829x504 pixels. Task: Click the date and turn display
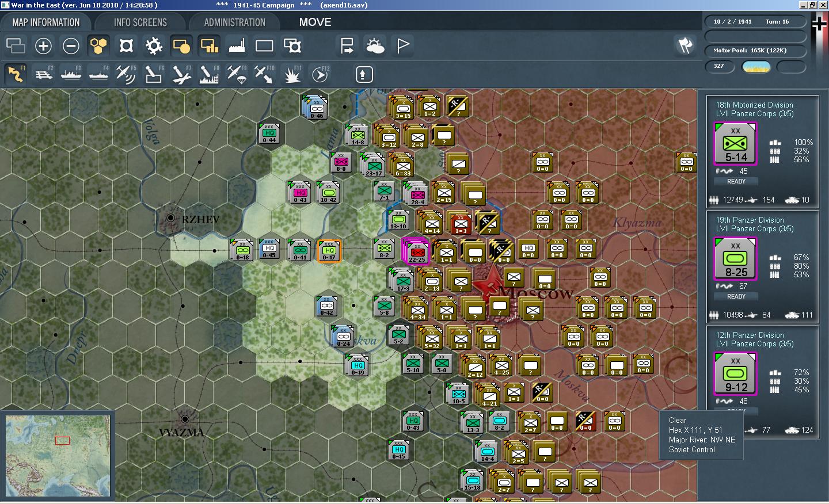pos(754,22)
